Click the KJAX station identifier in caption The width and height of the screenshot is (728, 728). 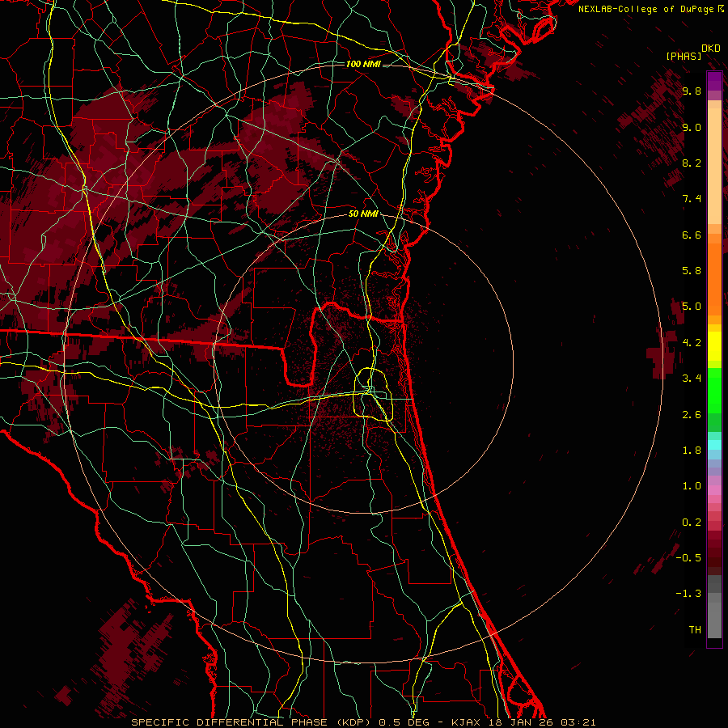tap(468, 722)
